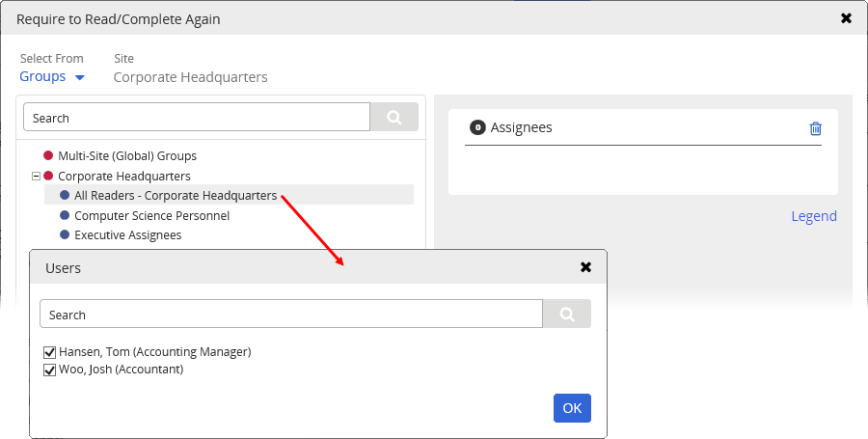Open the Select From Groups dropdown
This screenshot has height=439, width=868.
pos(52,76)
